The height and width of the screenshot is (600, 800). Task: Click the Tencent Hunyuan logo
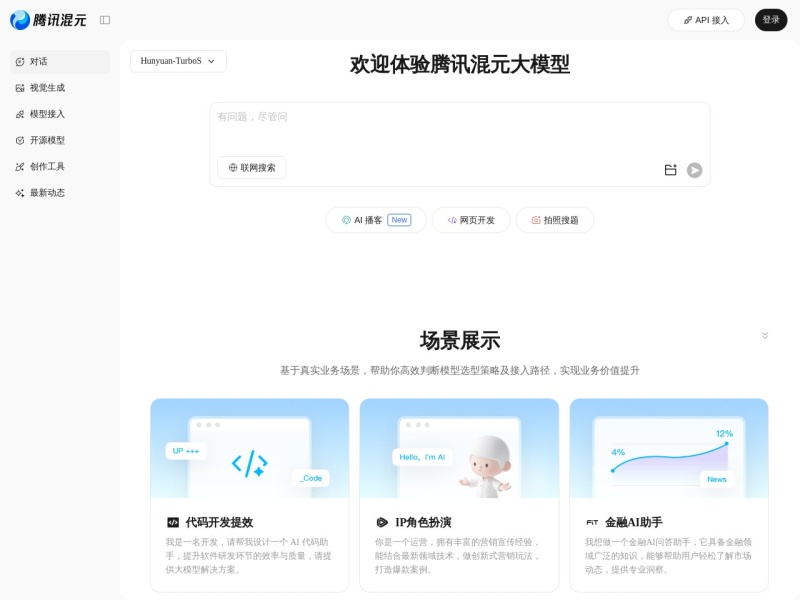pyautogui.click(x=48, y=20)
